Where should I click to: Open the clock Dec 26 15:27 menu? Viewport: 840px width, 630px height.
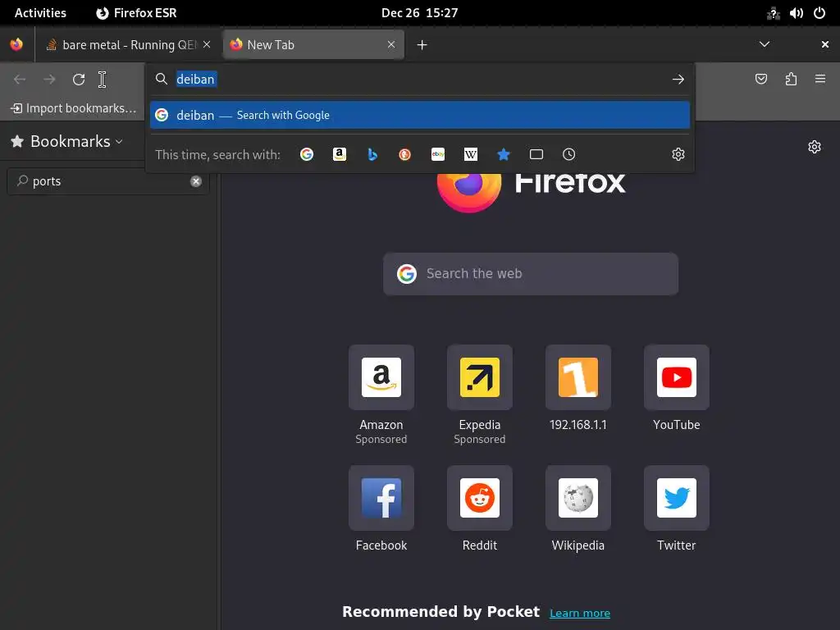419,13
